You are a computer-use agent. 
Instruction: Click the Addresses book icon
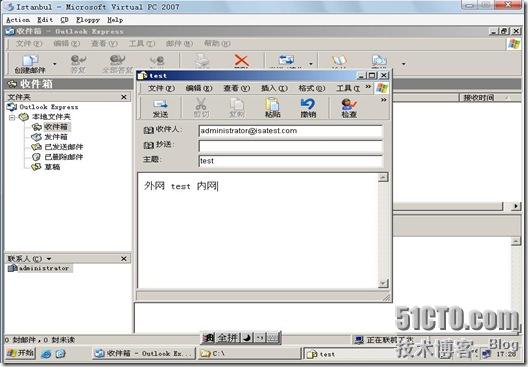(339, 61)
